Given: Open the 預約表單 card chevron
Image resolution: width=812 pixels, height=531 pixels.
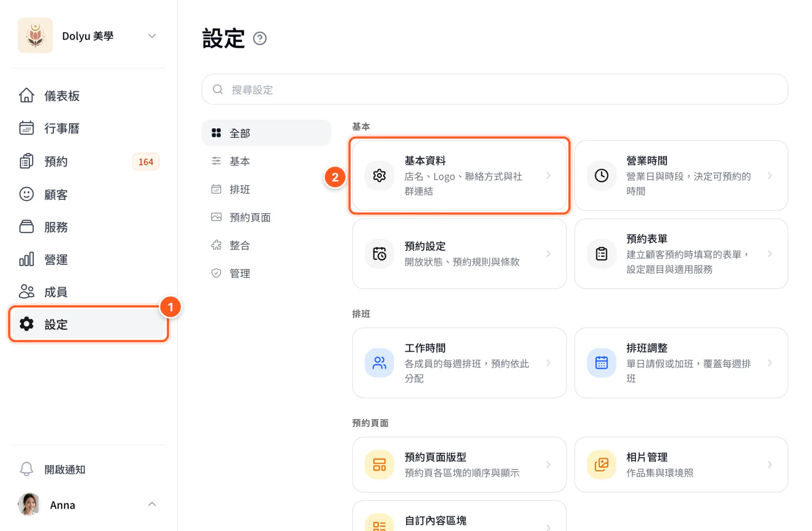Looking at the screenshot, I should [770, 254].
